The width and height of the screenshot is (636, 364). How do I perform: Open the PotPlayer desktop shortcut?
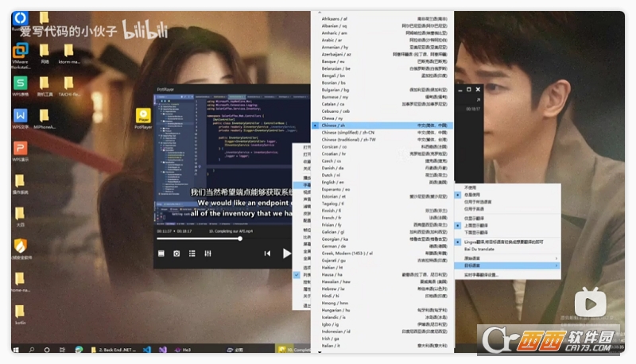tap(143, 118)
